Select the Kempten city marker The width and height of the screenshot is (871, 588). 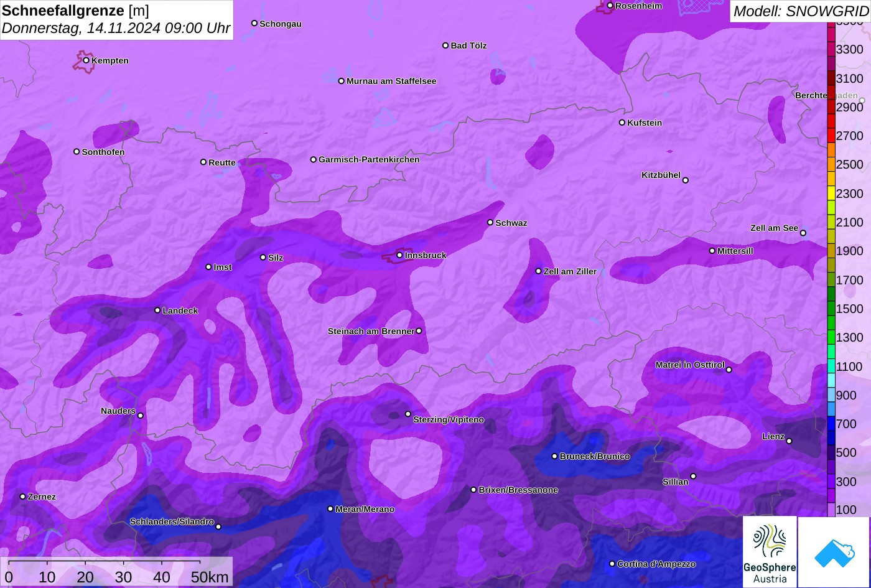(86, 60)
